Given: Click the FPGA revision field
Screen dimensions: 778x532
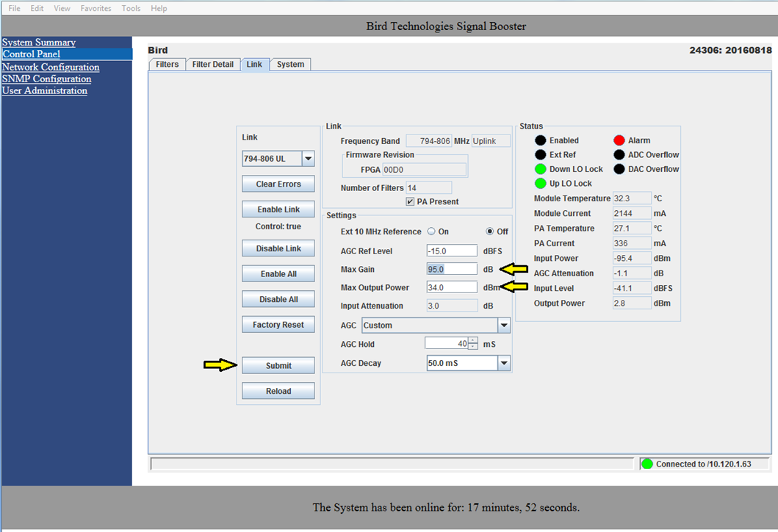Looking at the screenshot, I should point(424,170).
